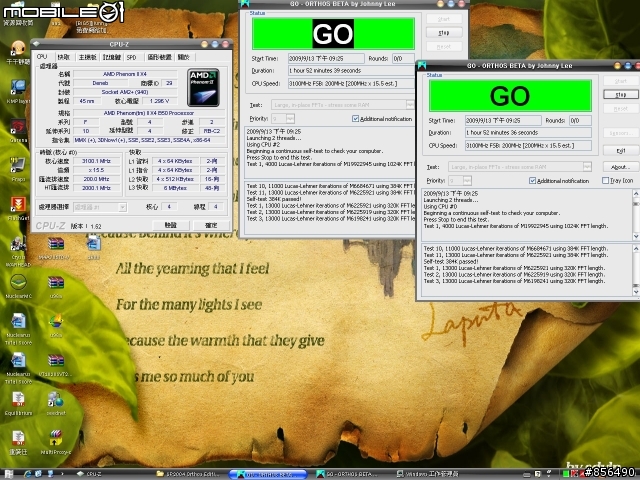Click the green GO status in front Orthos window
The image size is (640, 480).
(510, 96)
